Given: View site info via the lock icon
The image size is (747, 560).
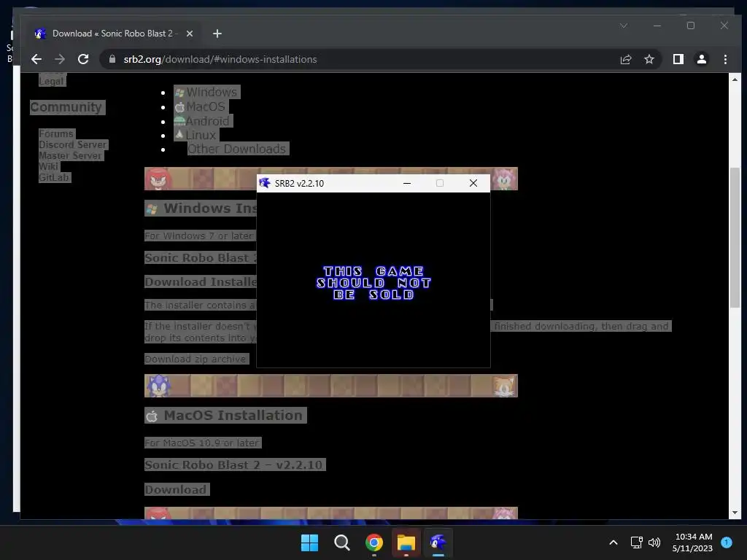Looking at the screenshot, I should (x=112, y=59).
